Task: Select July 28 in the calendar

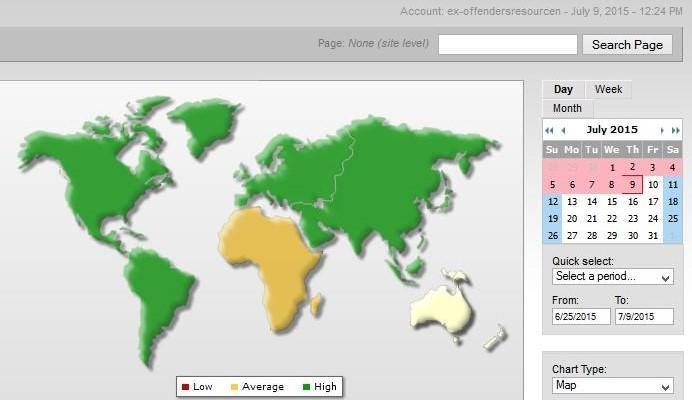Action: pos(592,236)
